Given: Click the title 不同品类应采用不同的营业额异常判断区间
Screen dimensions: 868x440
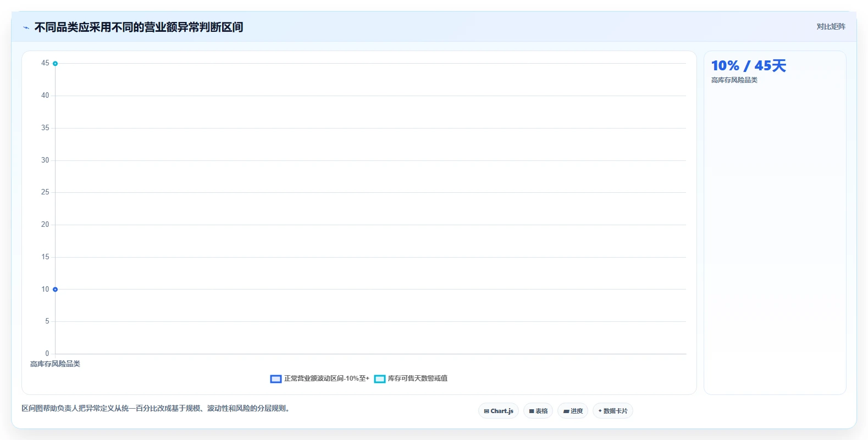Looking at the screenshot, I should [x=139, y=27].
